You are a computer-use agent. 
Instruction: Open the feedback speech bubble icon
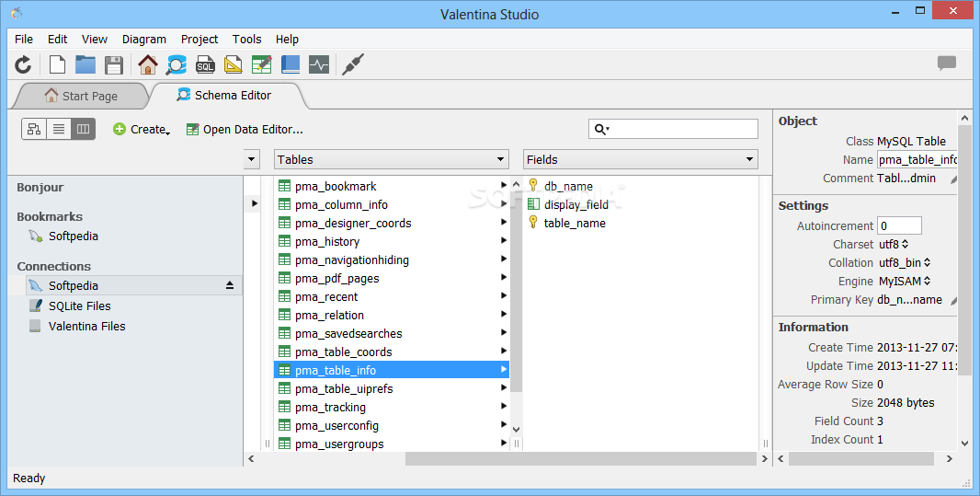click(947, 63)
